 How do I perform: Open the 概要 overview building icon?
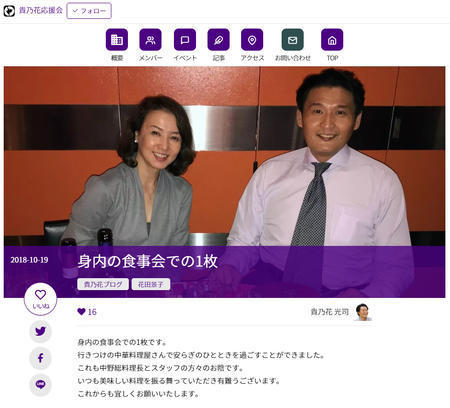pyautogui.click(x=117, y=40)
